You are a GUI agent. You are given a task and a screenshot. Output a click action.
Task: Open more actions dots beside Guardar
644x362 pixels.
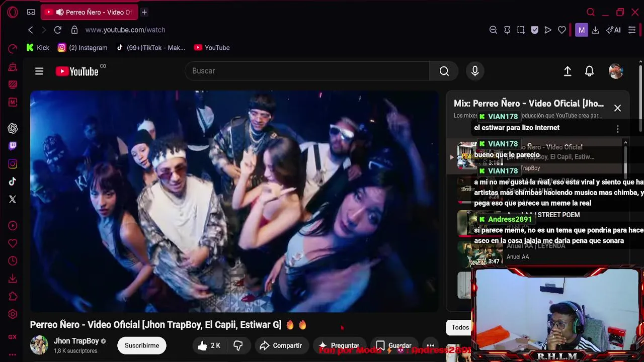(430, 345)
